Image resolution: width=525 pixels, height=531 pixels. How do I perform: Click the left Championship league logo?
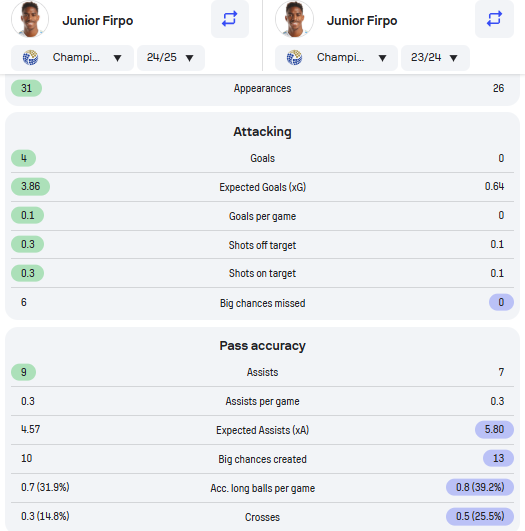click(30, 58)
